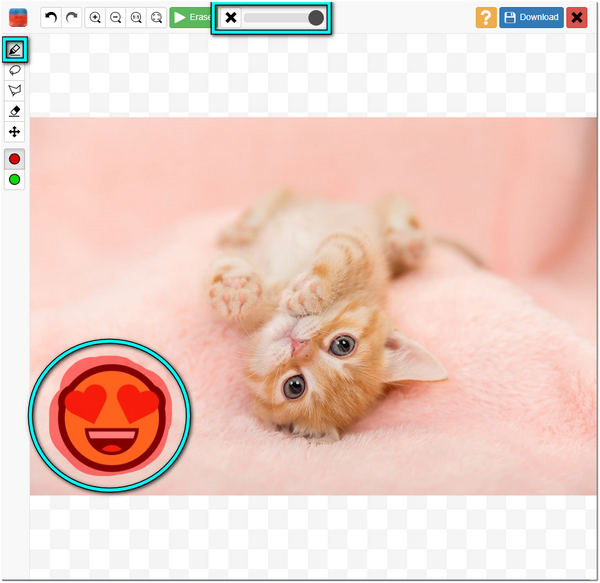This screenshot has height=583, width=600.
Task: Select the Eraser tool
Action: 15,111
